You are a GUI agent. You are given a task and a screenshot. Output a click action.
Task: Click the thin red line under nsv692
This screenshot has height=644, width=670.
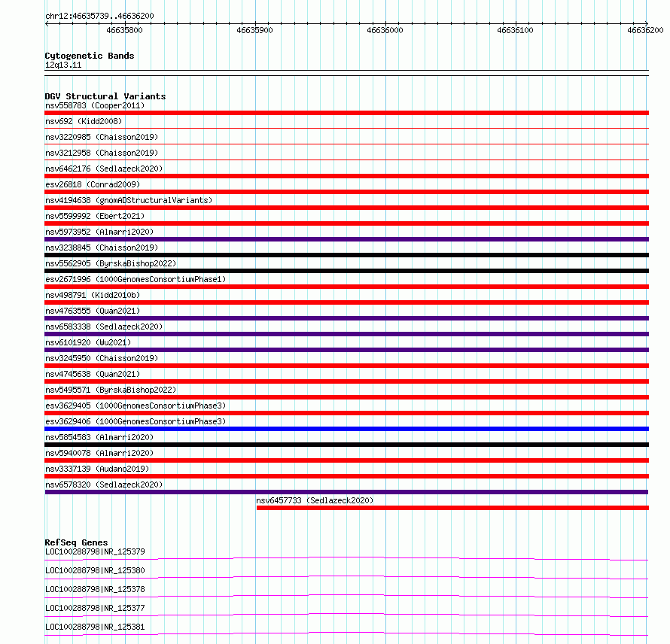click(346, 128)
